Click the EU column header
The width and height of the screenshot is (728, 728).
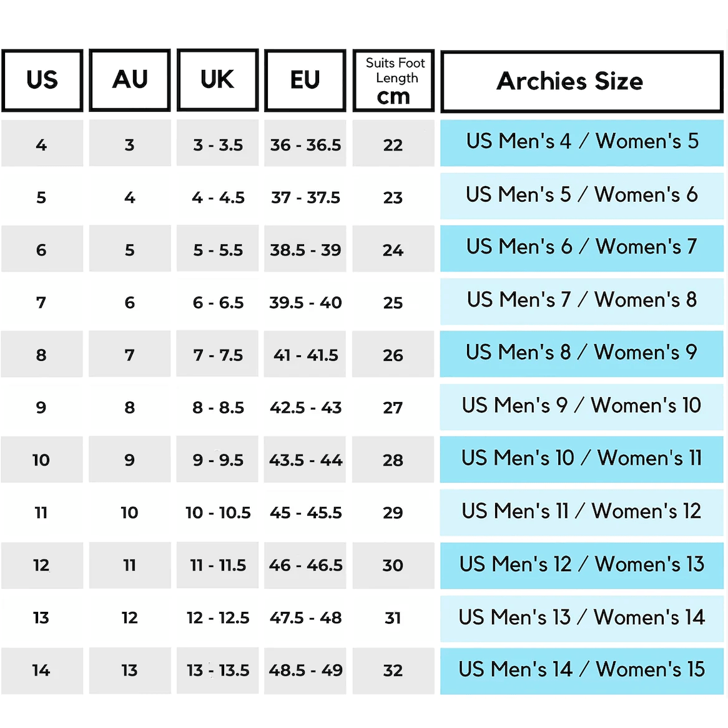point(305,81)
